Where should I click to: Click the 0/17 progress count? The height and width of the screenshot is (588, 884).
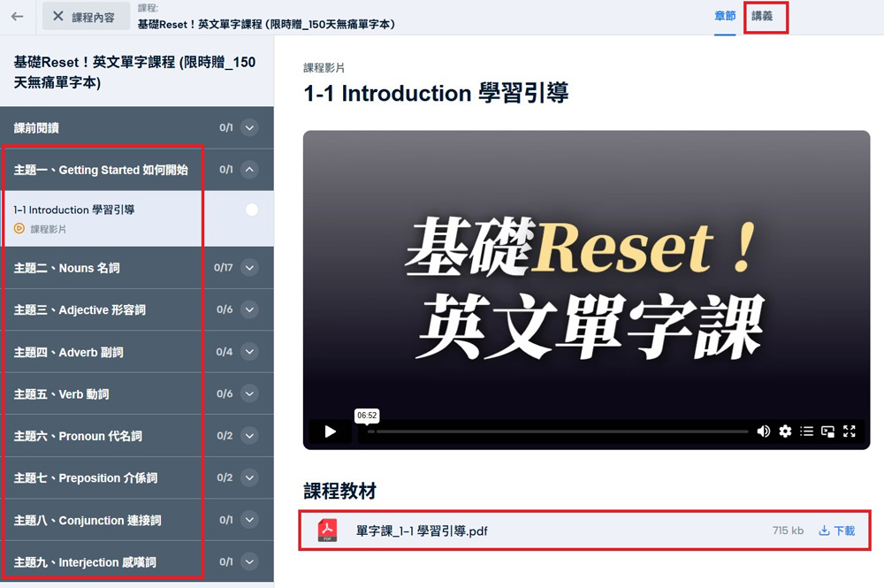pos(224,267)
